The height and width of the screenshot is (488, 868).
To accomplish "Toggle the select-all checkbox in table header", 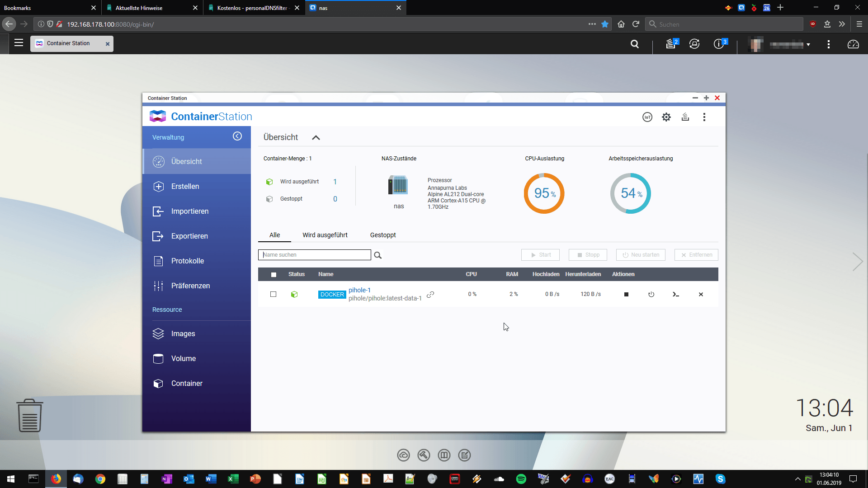I will (274, 274).
